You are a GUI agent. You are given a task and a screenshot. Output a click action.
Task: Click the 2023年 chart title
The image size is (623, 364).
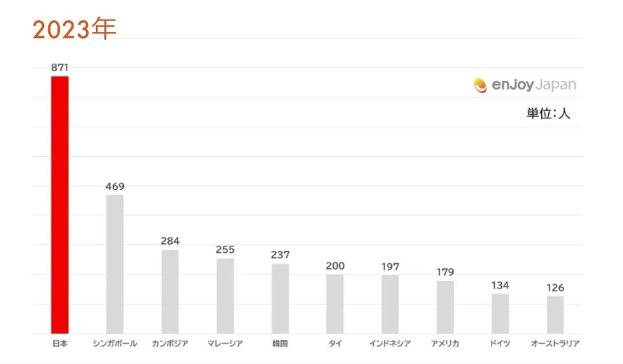pyautogui.click(x=73, y=29)
